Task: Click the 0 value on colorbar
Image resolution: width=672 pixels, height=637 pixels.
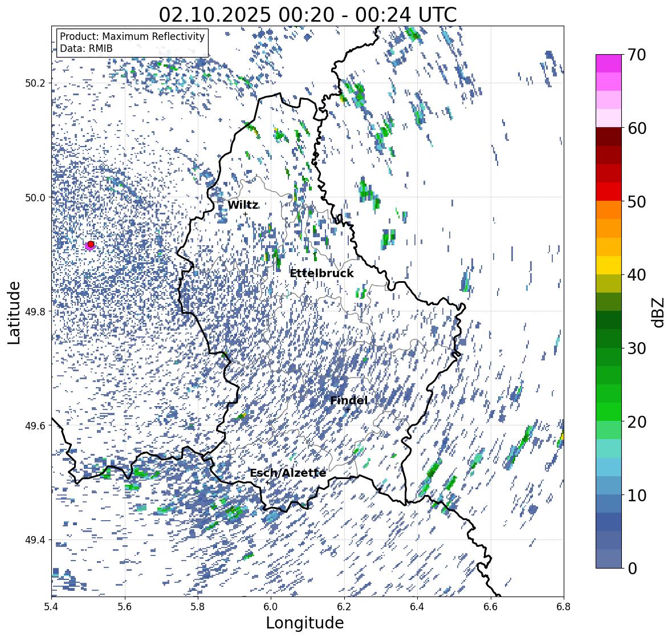Action: [x=633, y=569]
